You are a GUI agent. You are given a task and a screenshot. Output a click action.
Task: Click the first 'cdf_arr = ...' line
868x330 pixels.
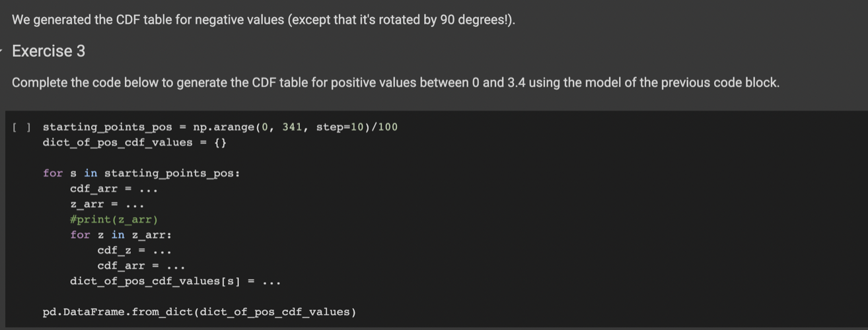(114, 189)
